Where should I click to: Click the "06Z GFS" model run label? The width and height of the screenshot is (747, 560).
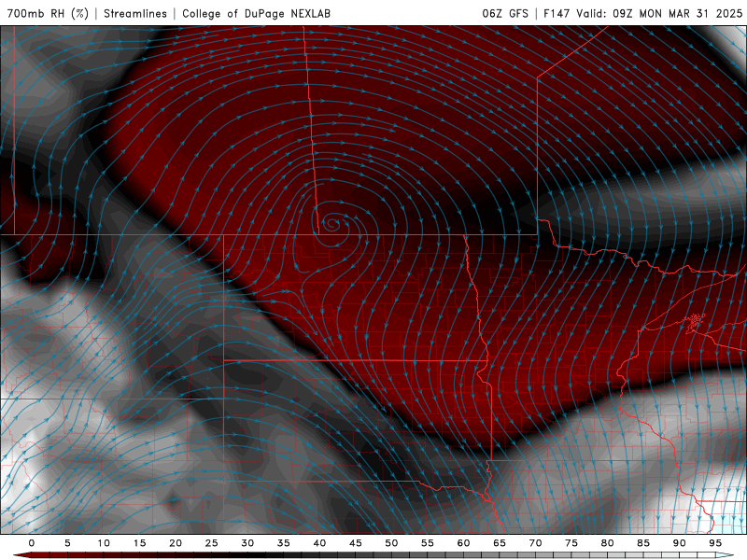click(x=505, y=13)
